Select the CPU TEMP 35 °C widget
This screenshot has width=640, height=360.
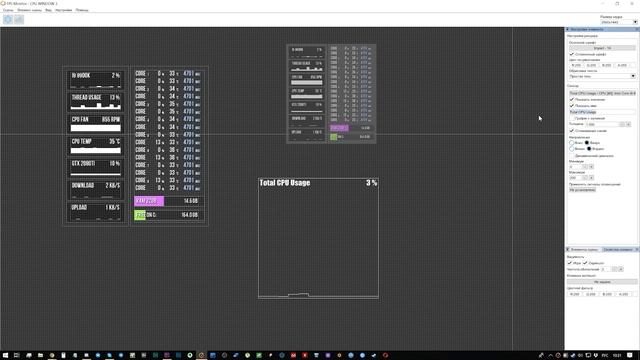96,146
